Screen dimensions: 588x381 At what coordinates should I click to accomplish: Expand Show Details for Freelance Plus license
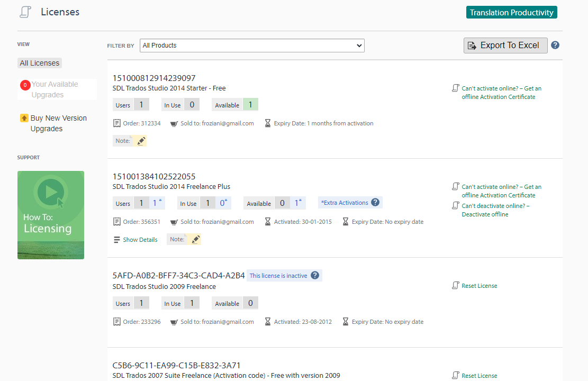tap(140, 240)
